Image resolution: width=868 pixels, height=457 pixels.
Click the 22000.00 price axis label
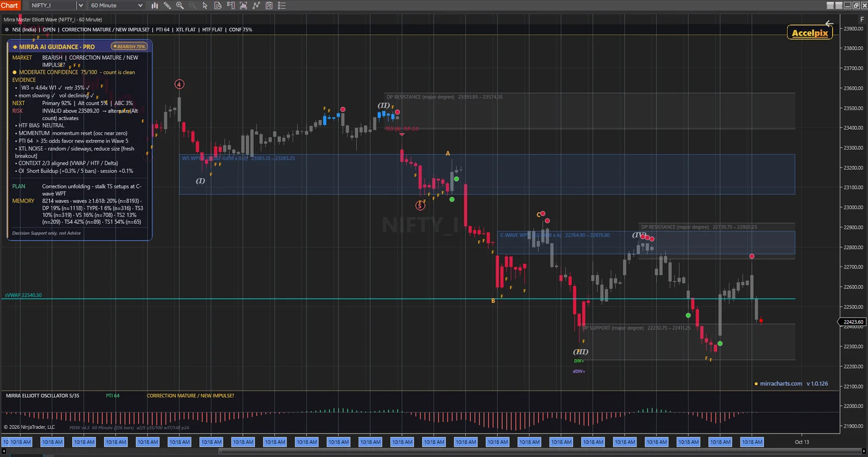[853, 406]
